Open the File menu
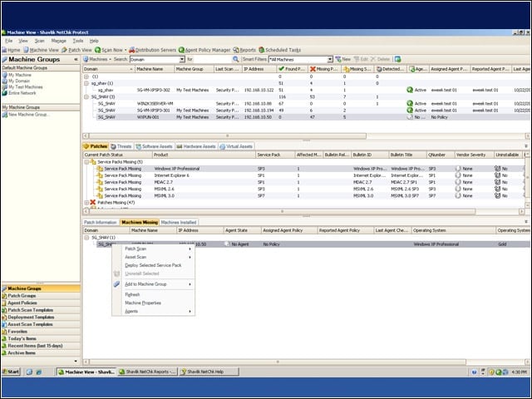The width and height of the screenshot is (532, 399). pyautogui.click(x=9, y=41)
